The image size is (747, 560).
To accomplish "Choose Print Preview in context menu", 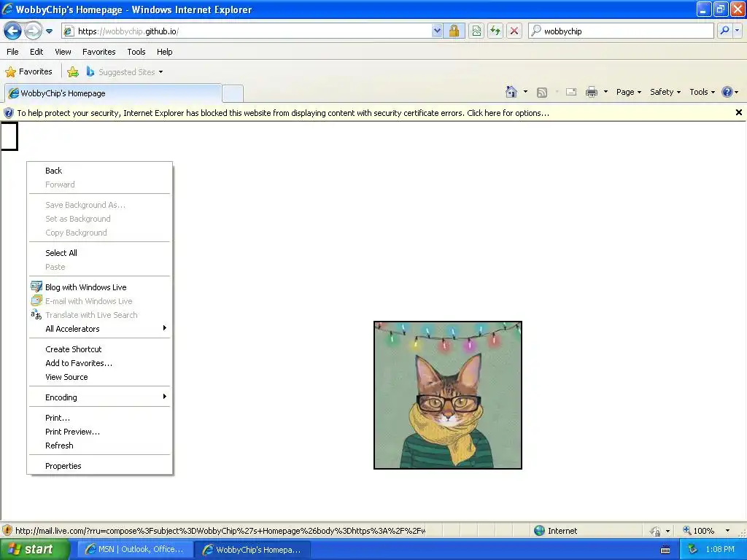I will (x=99, y=432).
